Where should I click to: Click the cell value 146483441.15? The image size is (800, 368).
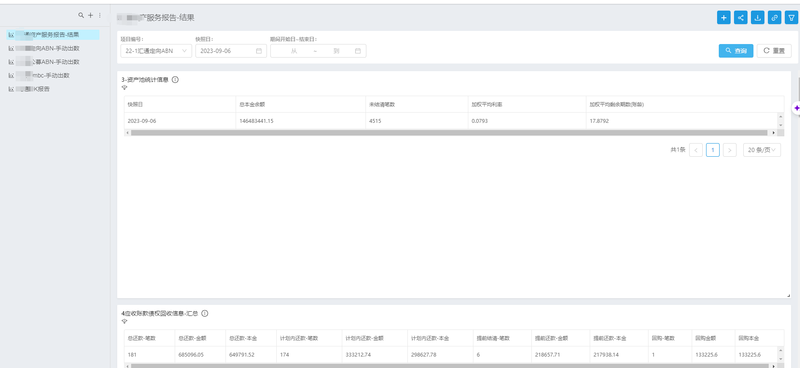pyautogui.click(x=257, y=121)
